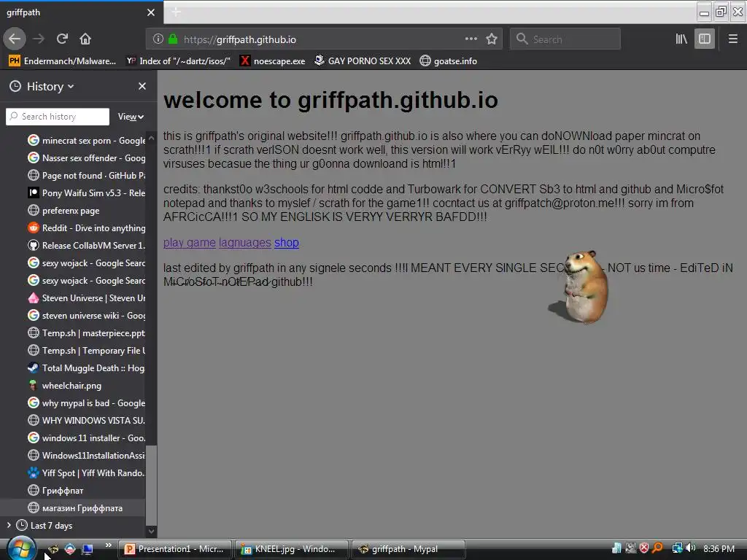Open windows 11 installer Google entry
747x560 pixels.
click(86, 438)
